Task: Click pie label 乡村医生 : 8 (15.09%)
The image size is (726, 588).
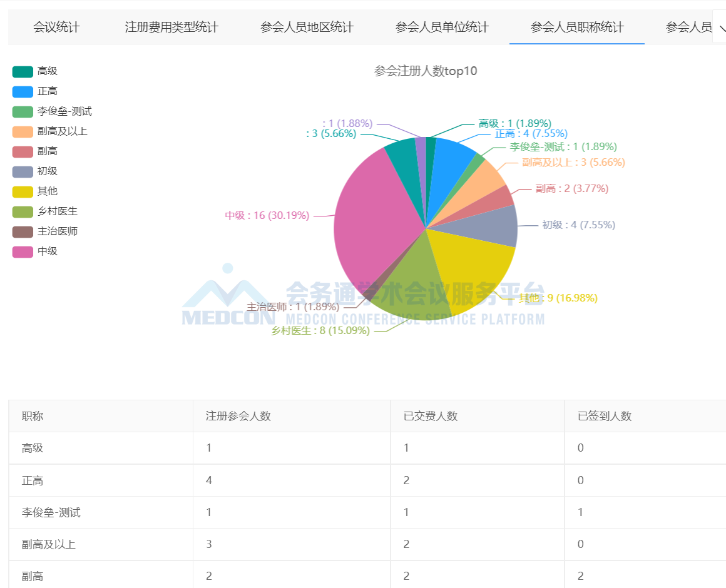Action: [x=320, y=331]
